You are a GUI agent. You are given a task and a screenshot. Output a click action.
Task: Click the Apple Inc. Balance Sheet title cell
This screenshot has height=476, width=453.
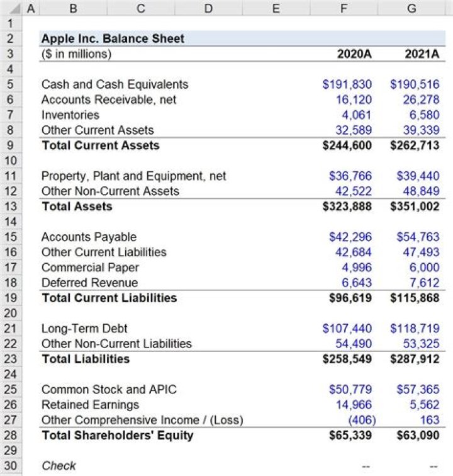point(113,38)
